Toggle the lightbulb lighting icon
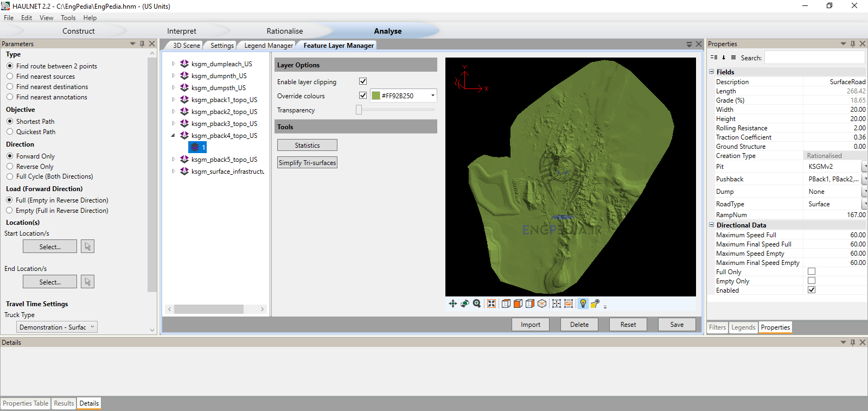The image size is (868, 411). [x=583, y=303]
